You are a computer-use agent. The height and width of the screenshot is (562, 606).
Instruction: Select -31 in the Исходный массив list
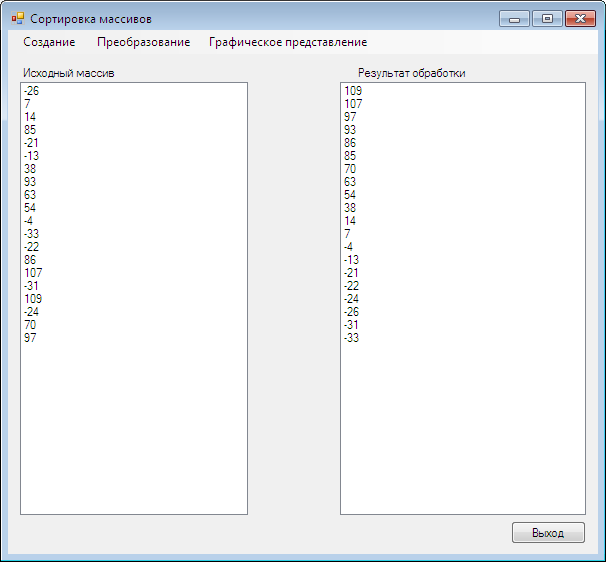134,286
